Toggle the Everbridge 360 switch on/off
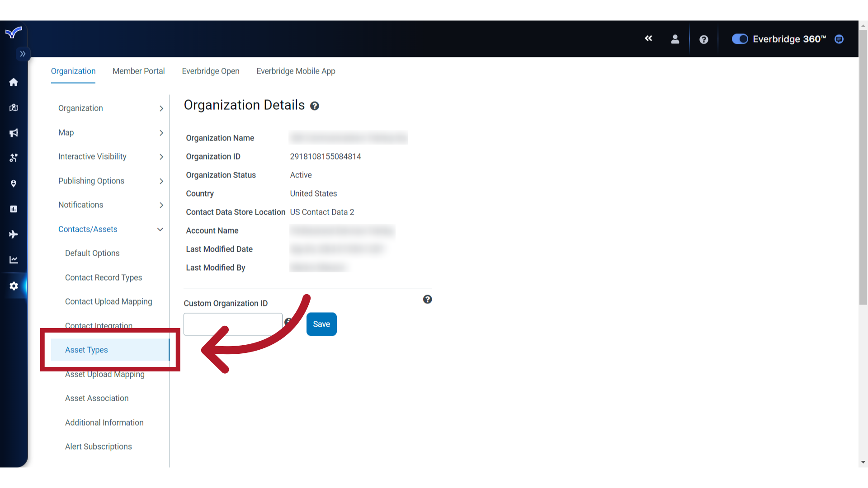The width and height of the screenshot is (868, 488). pyautogui.click(x=739, y=39)
